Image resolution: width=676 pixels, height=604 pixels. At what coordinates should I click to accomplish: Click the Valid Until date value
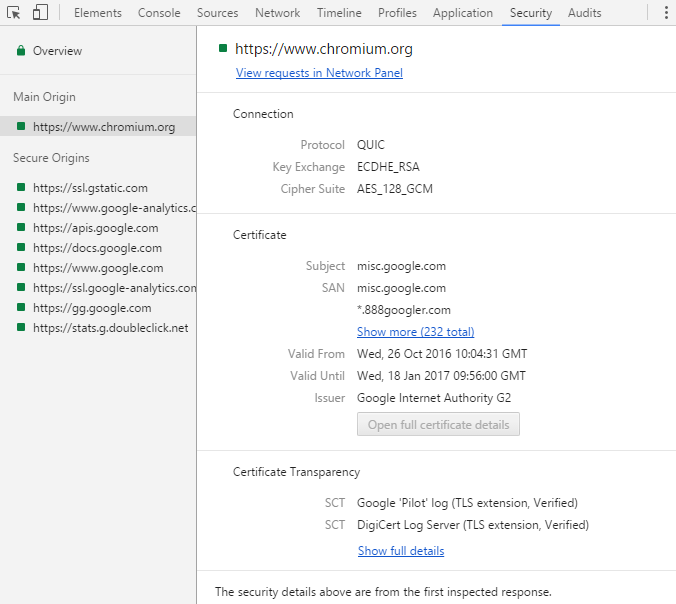(441, 376)
